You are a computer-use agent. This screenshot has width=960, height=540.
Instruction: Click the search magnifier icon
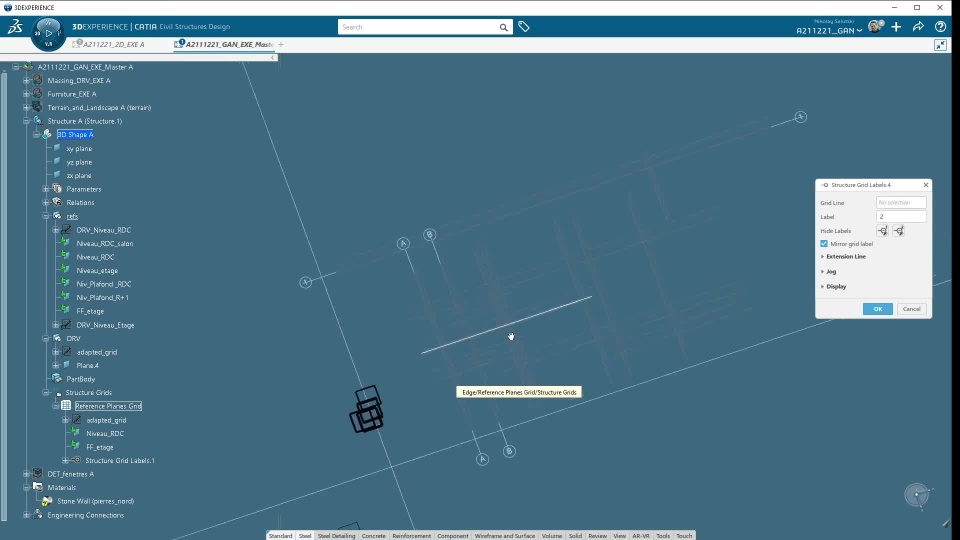[x=503, y=28]
